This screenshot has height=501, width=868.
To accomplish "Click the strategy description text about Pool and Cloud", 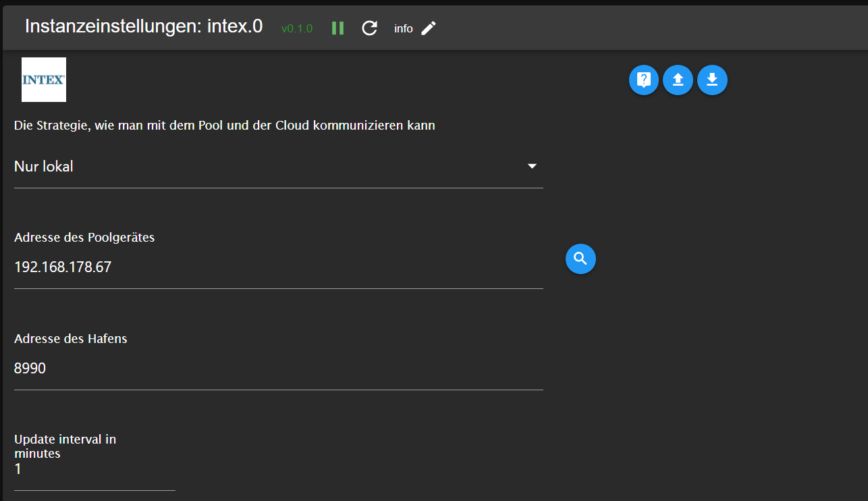I will click(x=225, y=126).
